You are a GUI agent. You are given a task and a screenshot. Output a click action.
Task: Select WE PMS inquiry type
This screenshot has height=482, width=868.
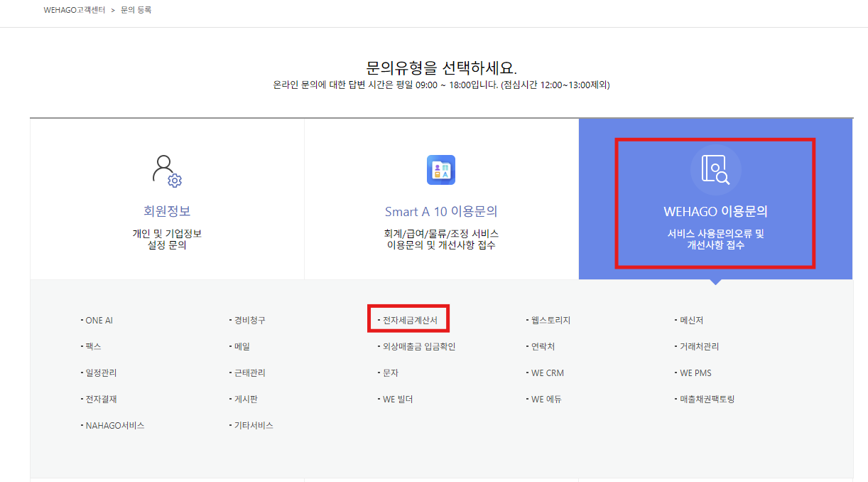point(695,373)
